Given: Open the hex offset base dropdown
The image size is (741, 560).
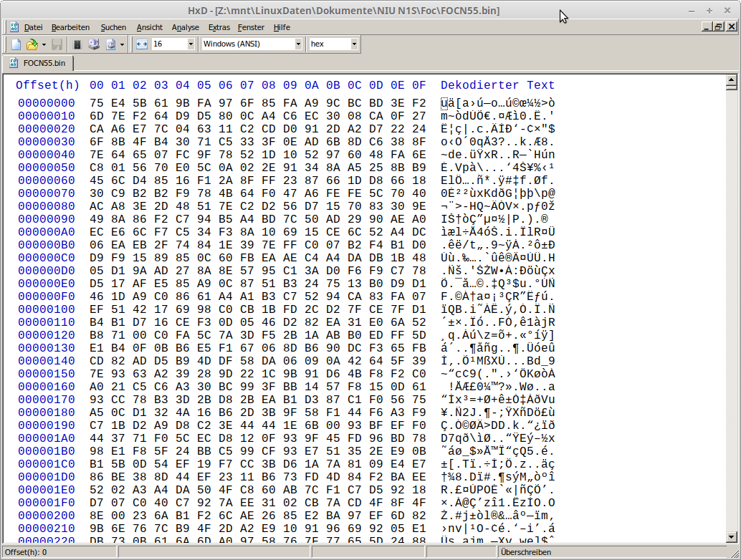Looking at the screenshot, I should tap(354, 44).
